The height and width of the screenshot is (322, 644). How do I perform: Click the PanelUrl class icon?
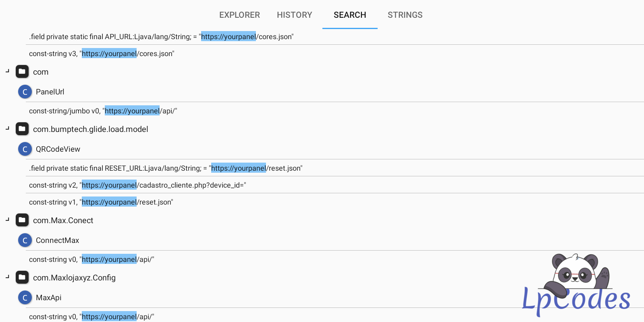pos(25,92)
